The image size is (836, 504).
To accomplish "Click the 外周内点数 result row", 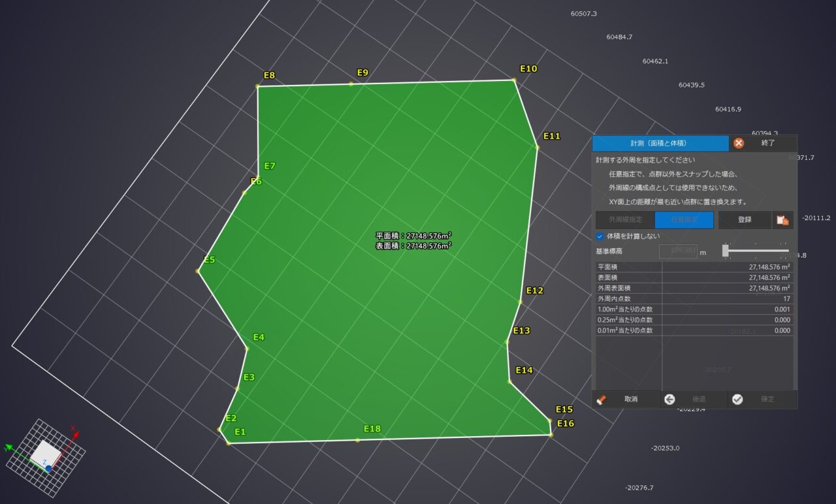I will 694,298.
